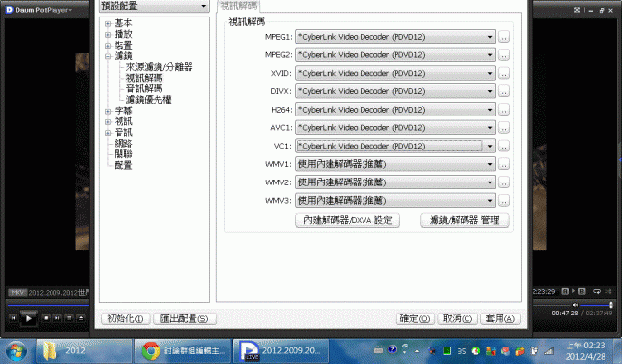Viewport: 622px width, 364px height.
Task: Open the 2012 folder taskbar item
Action: [x=85, y=351]
